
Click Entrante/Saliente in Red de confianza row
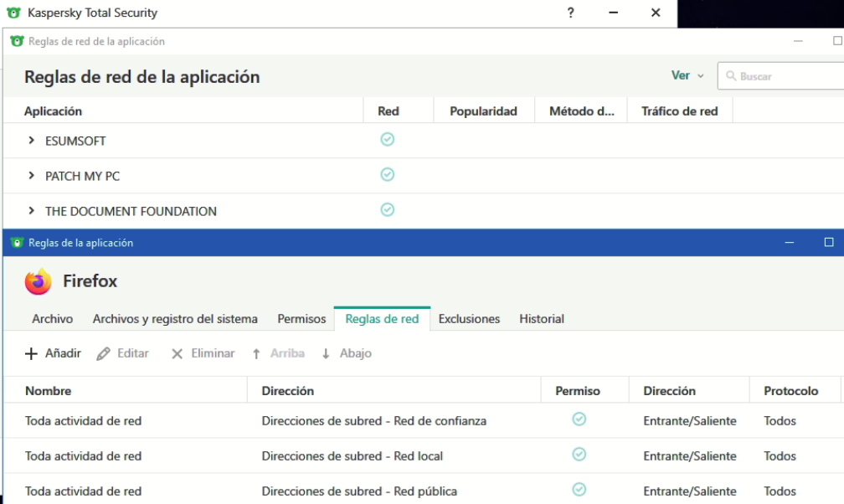click(x=690, y=420)
